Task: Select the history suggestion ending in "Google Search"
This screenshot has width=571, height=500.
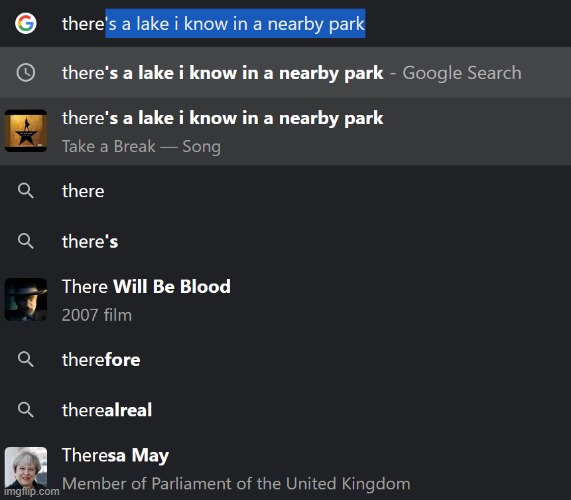Action: pyautogui.click(x=286, y=72)
